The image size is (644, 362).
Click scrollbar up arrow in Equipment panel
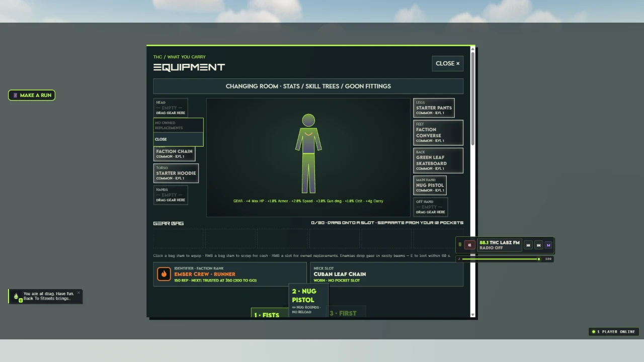click(472, 48)
